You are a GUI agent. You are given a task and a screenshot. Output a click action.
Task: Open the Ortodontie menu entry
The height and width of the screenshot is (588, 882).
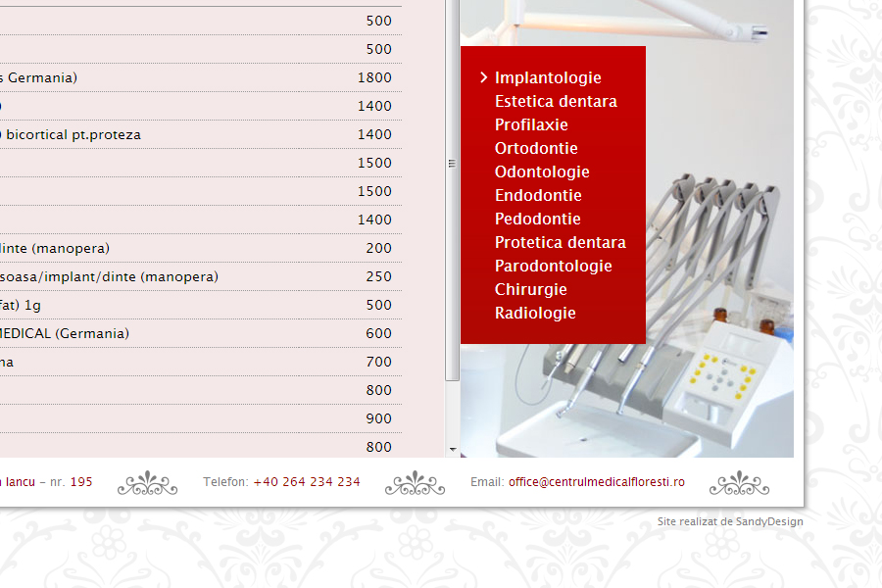click(x=536, y=148)
